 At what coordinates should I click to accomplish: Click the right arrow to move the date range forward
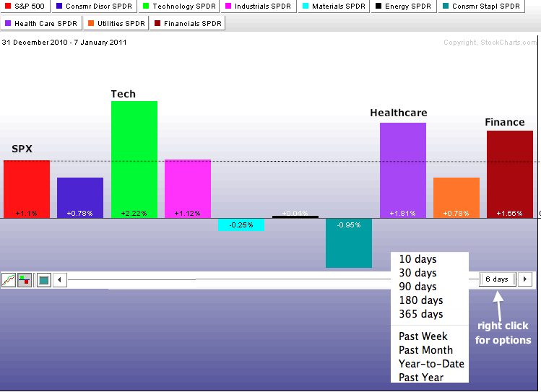(x=525, y=279)
